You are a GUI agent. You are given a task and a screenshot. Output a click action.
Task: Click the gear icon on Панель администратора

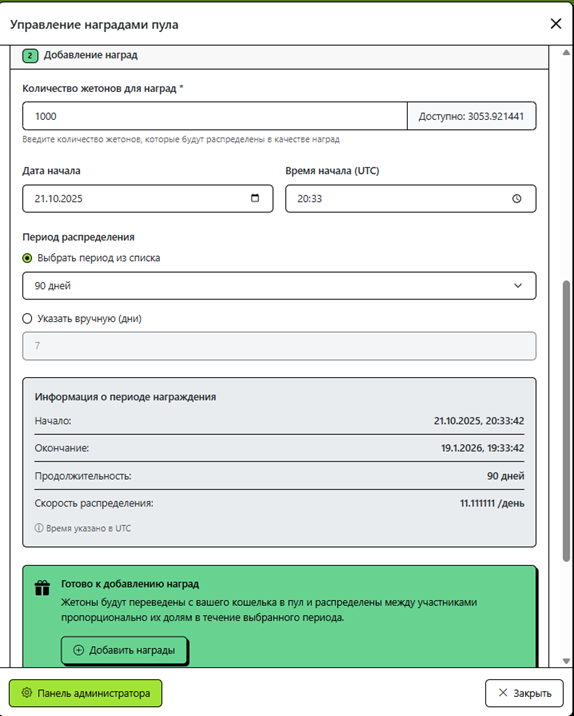[26, 693]
